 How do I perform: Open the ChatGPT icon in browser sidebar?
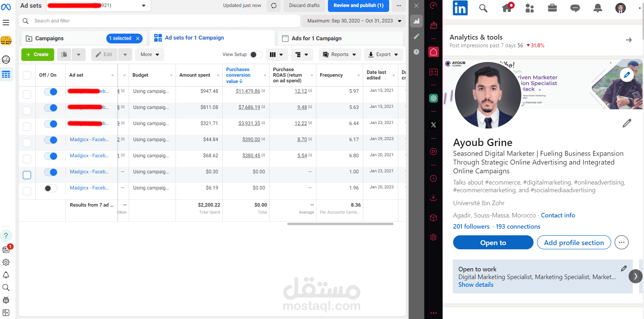[434, 98]
